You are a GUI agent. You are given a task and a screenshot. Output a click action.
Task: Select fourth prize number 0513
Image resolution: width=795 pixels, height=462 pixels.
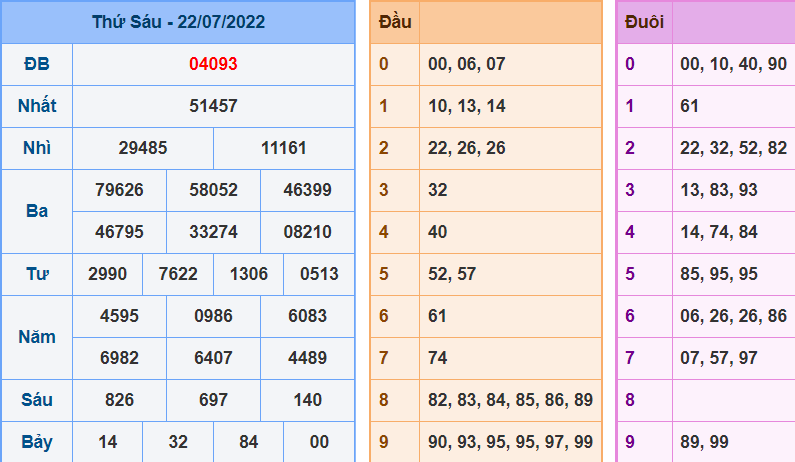point(319,274)
